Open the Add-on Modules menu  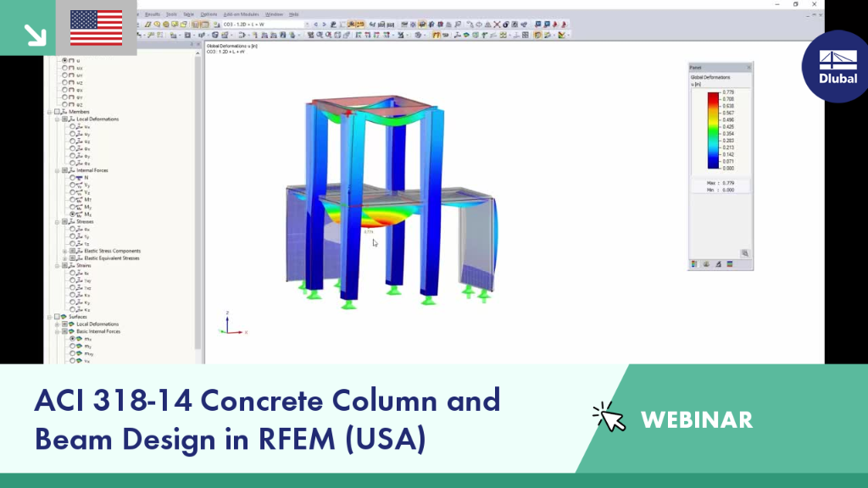point(241,14)
